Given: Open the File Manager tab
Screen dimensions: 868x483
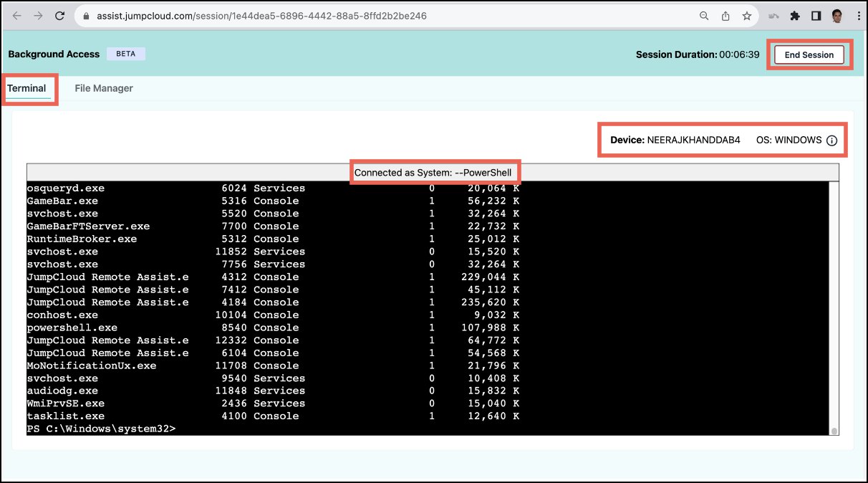Looking at the screenshot, I should [104, 88].
